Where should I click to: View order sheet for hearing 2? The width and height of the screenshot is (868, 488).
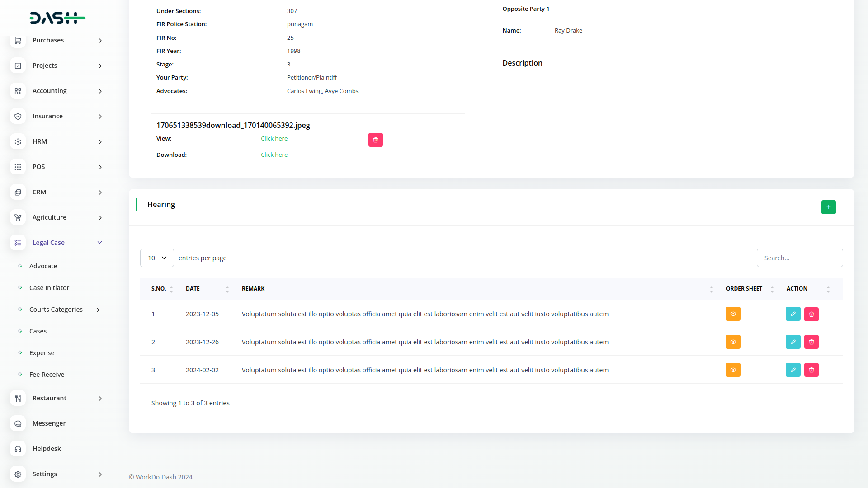click(733, 342)
